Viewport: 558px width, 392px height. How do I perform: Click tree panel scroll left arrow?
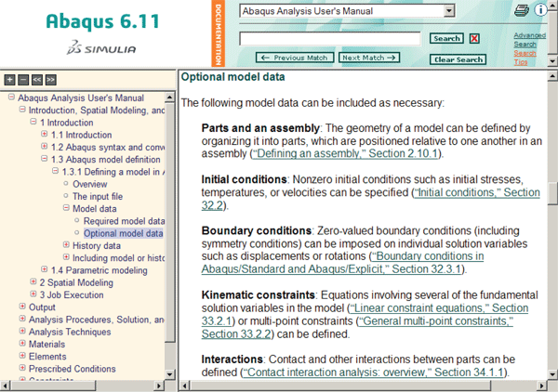tap(5, 385)
